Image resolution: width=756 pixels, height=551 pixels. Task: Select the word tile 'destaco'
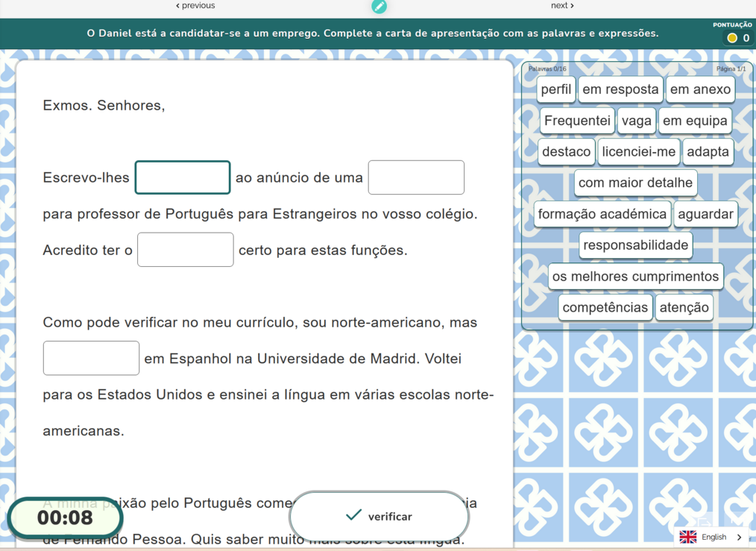click(567, 151)
